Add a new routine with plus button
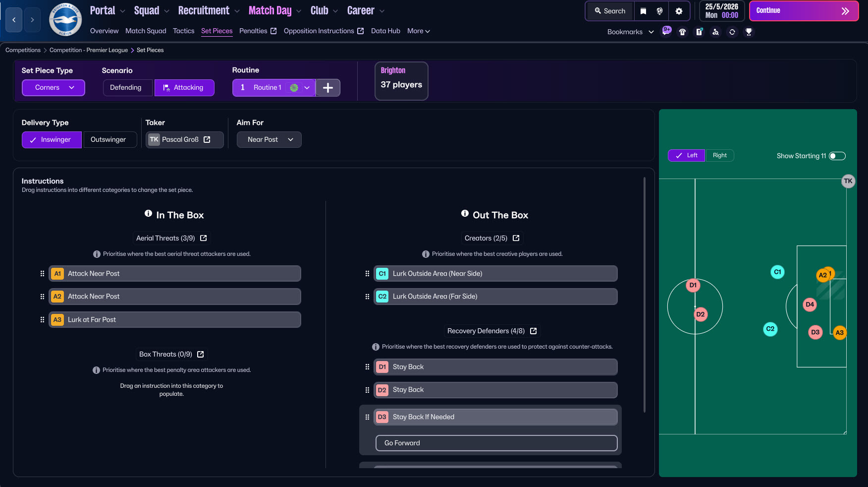The height and width of the screenshot is (487, 868). pyautogui.click(x=328, y=88)
